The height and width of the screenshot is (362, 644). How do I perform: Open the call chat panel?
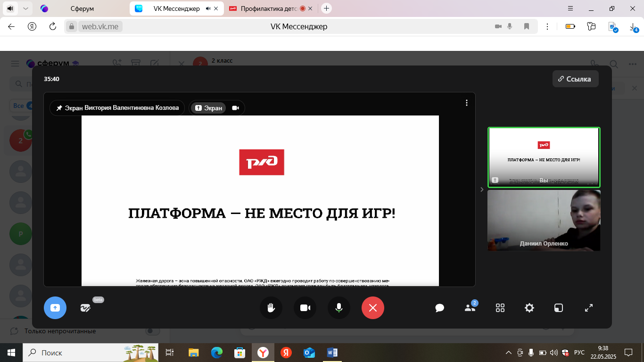(x=440, y=308)
